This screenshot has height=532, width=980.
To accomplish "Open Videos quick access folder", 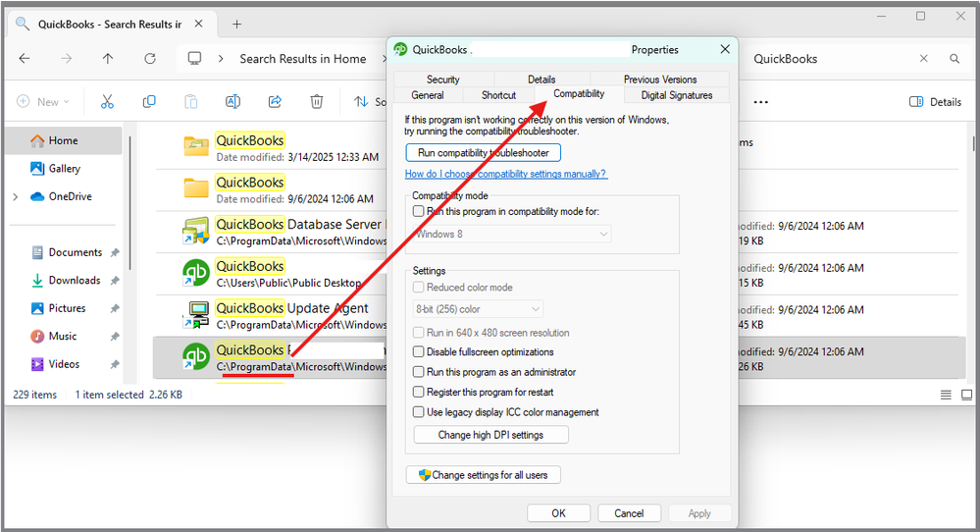I will [64, 364].
